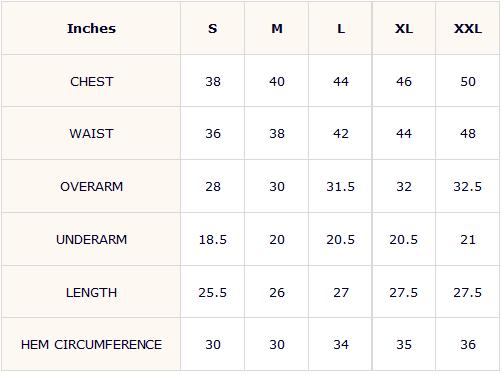Select the S size column header
Viewport: 503px width, 374px height.
click(213, 29)
